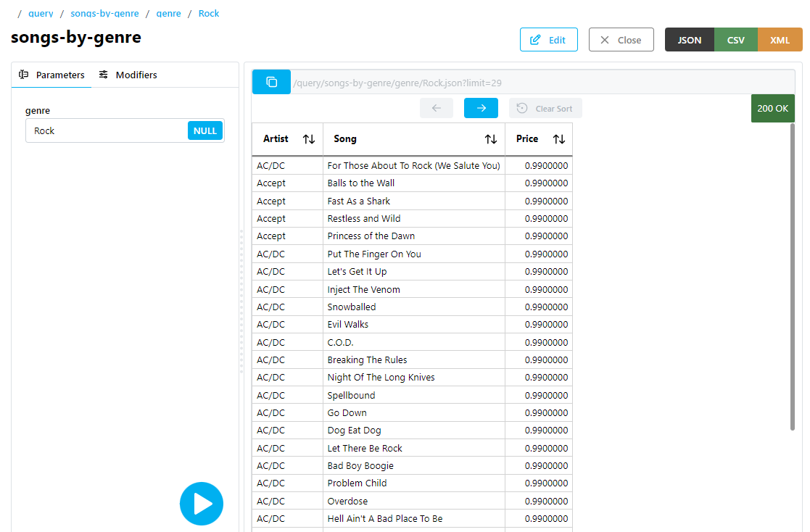Export results as XML
This screenshot has height=532, width=810.
point(780,40)
